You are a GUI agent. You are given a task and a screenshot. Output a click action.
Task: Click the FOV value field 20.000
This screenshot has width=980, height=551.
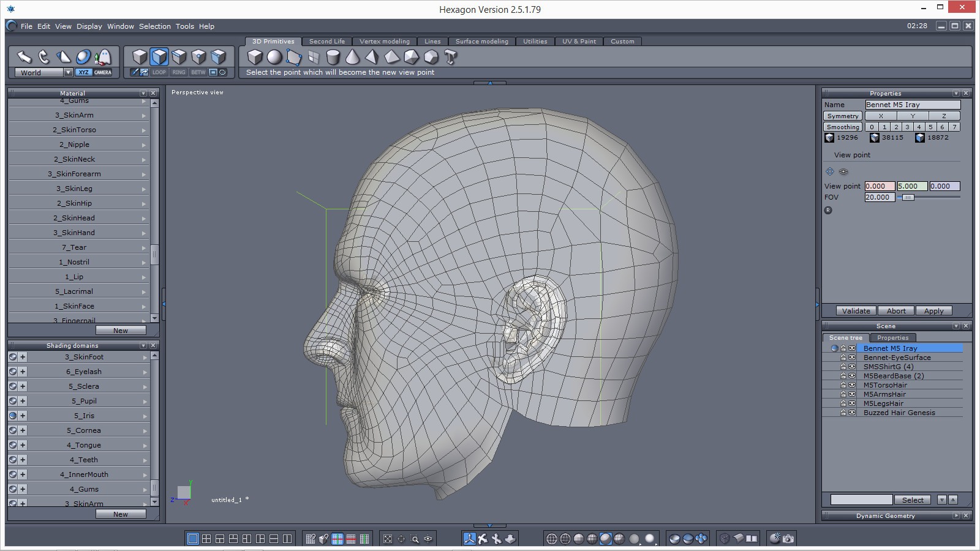coord(880,197)
